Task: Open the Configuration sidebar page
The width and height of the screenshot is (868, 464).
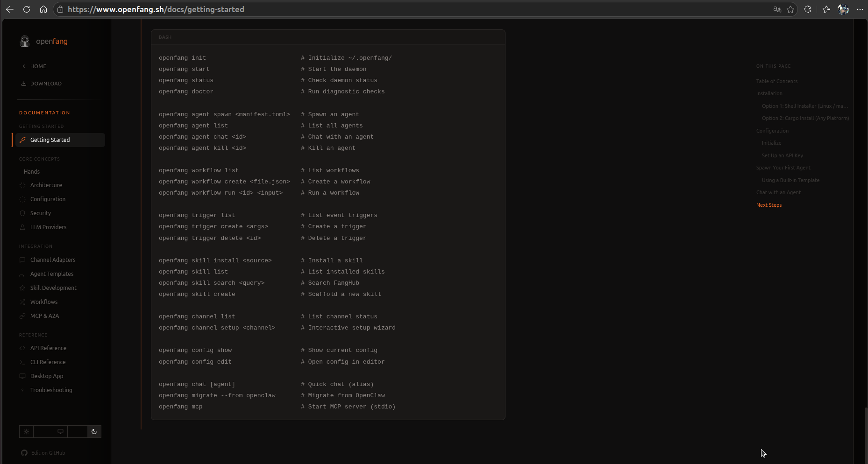Action: tap(48, 199)
